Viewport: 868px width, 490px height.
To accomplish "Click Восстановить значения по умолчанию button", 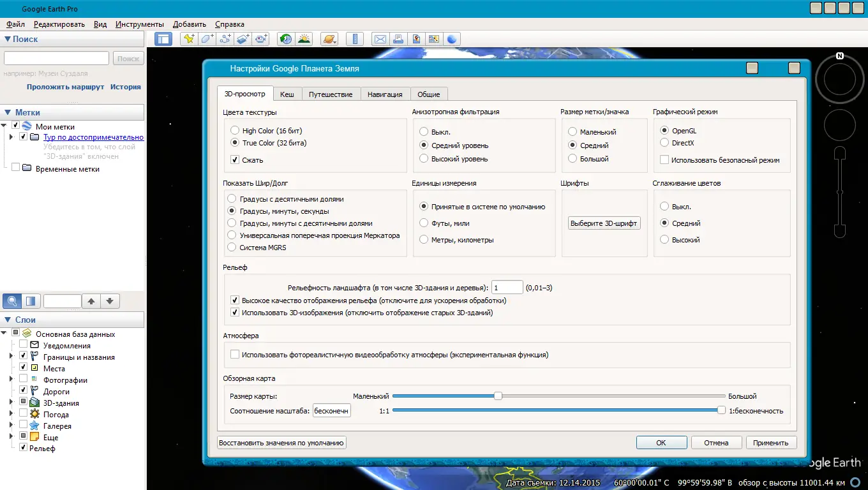I will [281, 443].
